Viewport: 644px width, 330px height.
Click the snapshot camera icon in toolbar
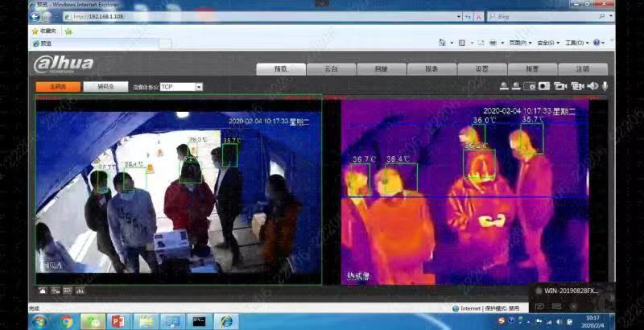coord(544,86)
